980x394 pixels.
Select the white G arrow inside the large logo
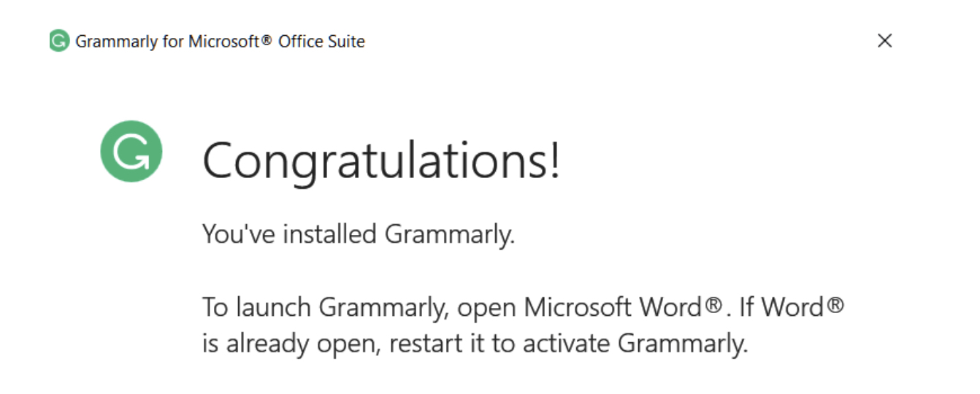pyautogui.click(x=132, y=151)
